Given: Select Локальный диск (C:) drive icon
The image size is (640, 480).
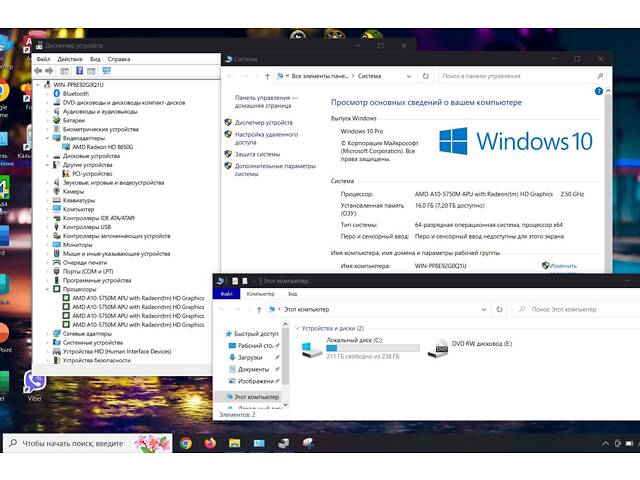Looking at the screenshot, I should click(311, 349).
